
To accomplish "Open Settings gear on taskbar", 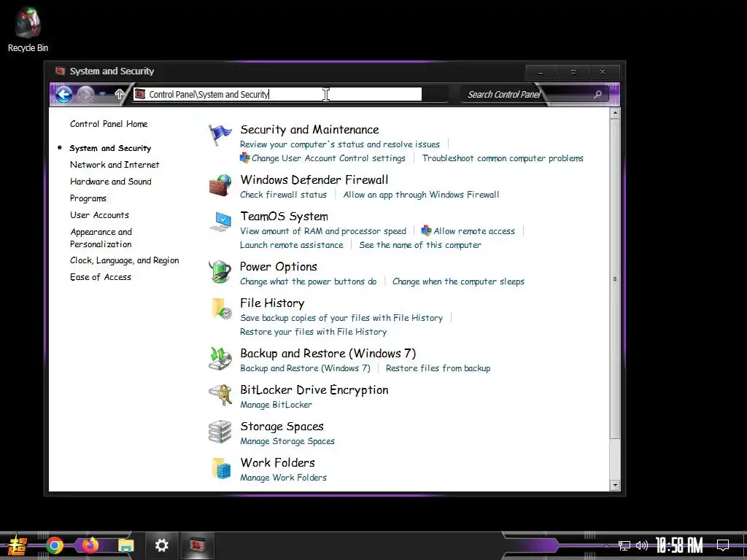I will pyautogui.click(x=162, y=545).
